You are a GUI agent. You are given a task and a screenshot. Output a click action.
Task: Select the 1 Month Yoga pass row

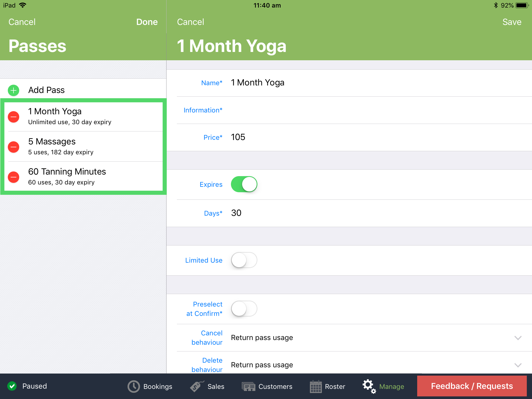coord(84,117)
